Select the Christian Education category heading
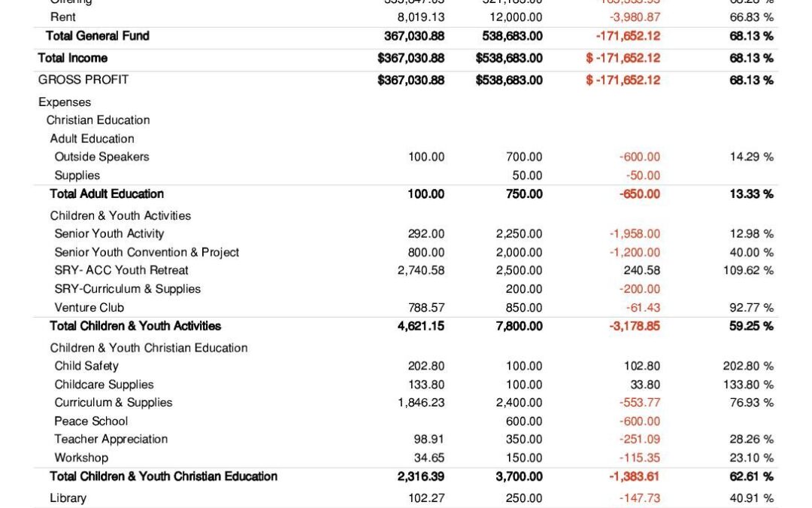This screenshot has height=508, width=812. [98, 120]
